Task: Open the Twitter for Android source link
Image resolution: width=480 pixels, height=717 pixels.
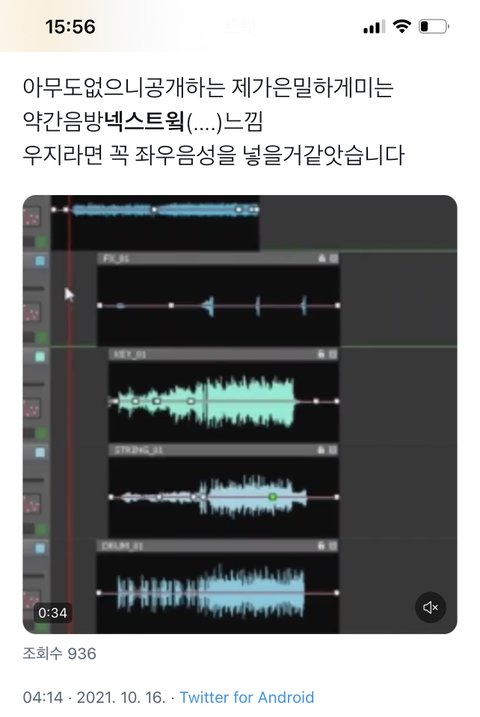Action: coord(246,697)
